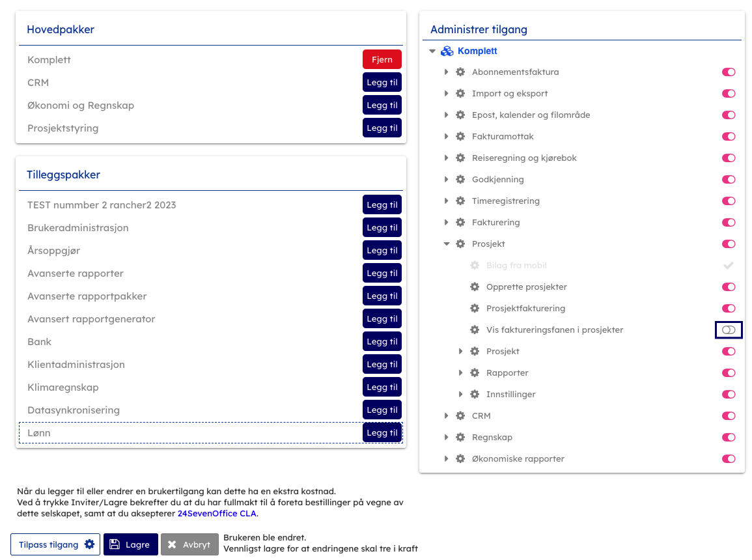Save changes with the Lagre button
The image size is (752, 560).
tap(130, 545)
